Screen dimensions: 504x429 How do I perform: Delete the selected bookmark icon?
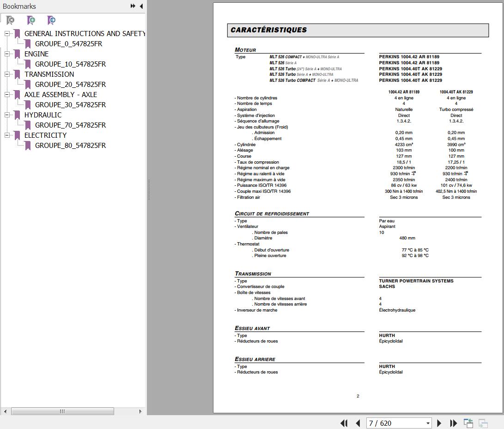pyautogui.click(x=10, y=20)
